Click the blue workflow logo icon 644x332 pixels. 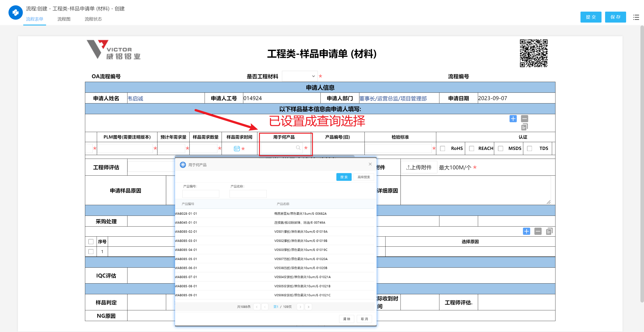click(15, 13)
